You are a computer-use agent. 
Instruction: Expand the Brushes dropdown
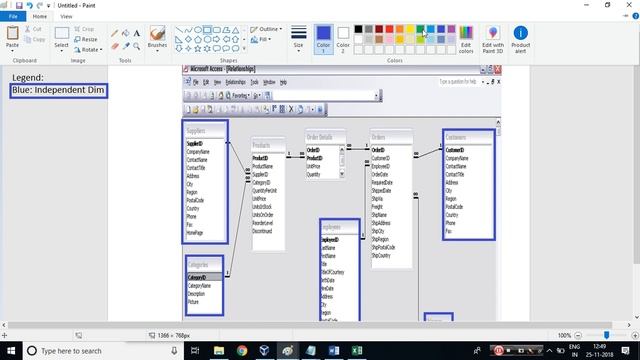pos(157,51)
